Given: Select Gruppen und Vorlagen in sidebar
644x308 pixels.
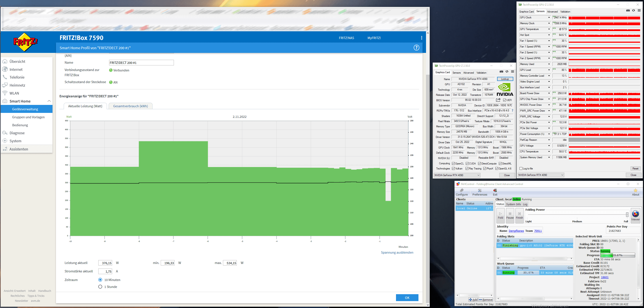Looking at the screenshot, I should [28, 117].
